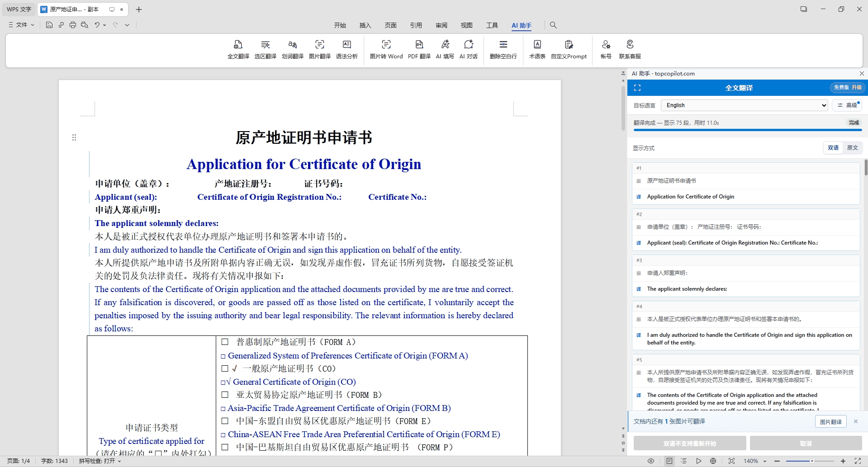The height and width of the screenshot is (467, 868).
Task: Open the 目标语言 English dropdown
Action: tap(745, 105)
